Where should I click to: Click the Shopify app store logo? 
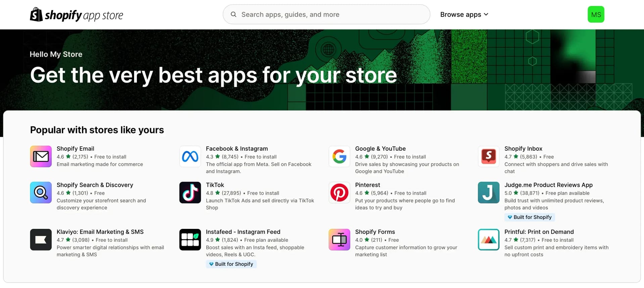[76, 15]
